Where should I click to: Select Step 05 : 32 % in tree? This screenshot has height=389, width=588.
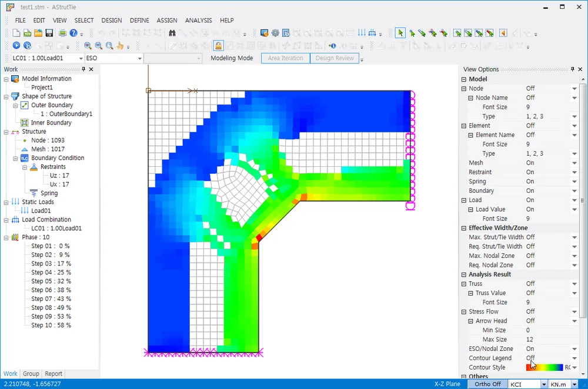[51, 281]
